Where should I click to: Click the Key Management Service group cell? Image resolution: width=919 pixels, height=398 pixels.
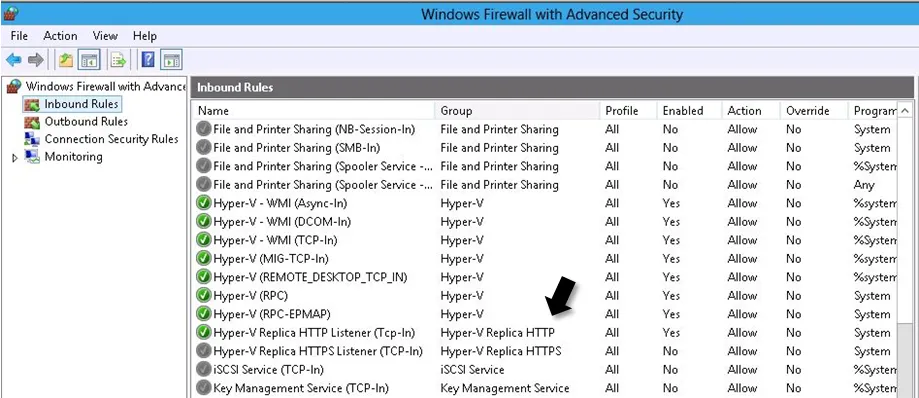tap(505, 388)
